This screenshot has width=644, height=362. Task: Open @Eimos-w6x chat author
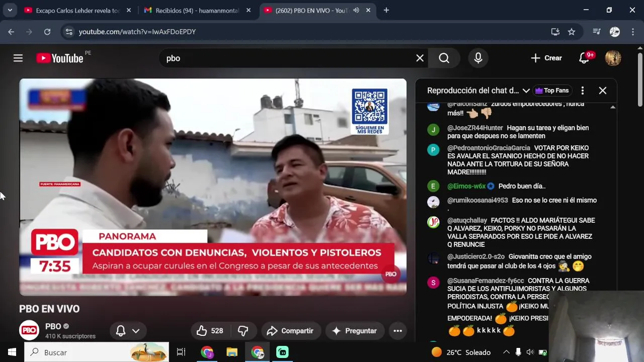[x=466, y=186]
